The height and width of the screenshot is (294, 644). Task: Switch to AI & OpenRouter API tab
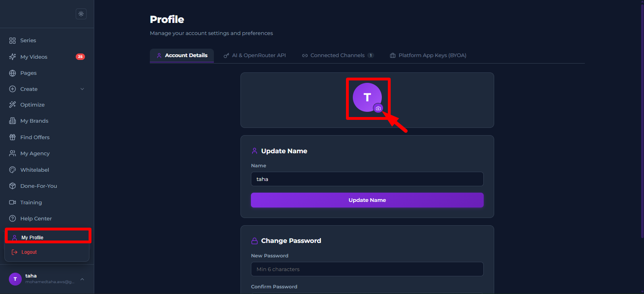click(255, 56)
